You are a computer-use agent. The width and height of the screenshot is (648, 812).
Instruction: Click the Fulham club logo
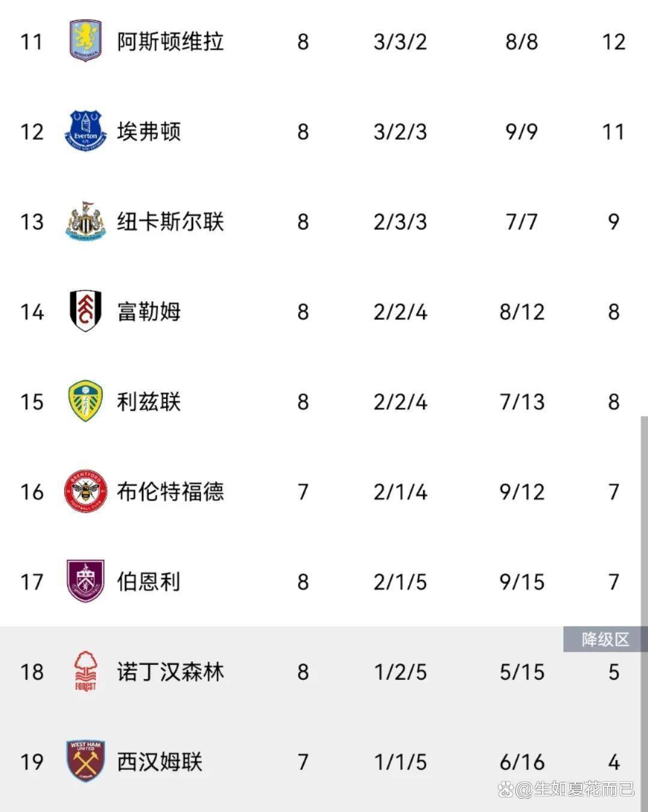tap(85, 311)
